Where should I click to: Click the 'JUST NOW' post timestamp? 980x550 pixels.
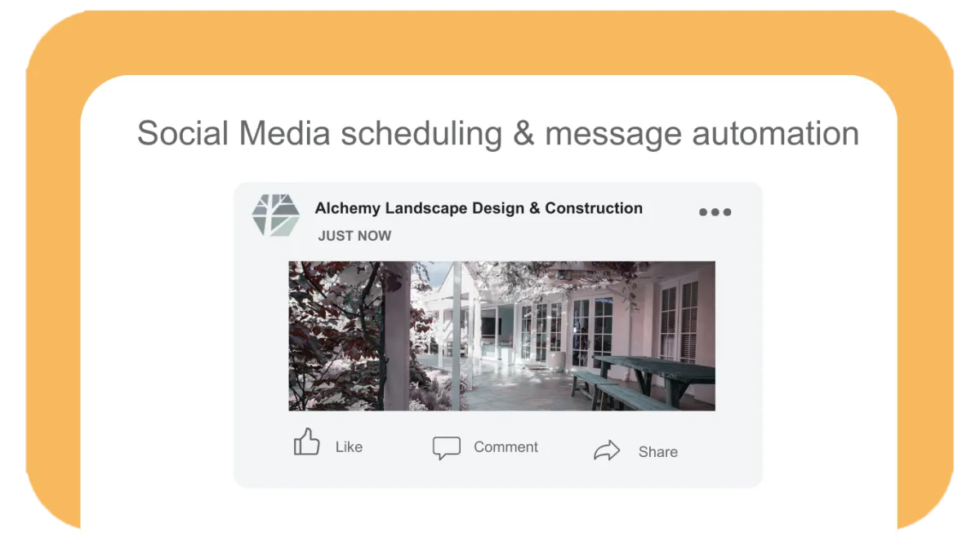[354, 236]
